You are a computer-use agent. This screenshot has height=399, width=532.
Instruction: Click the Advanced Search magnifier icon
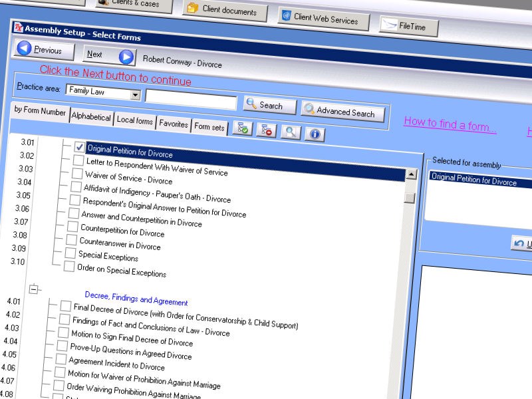click(x=309, y=108)
